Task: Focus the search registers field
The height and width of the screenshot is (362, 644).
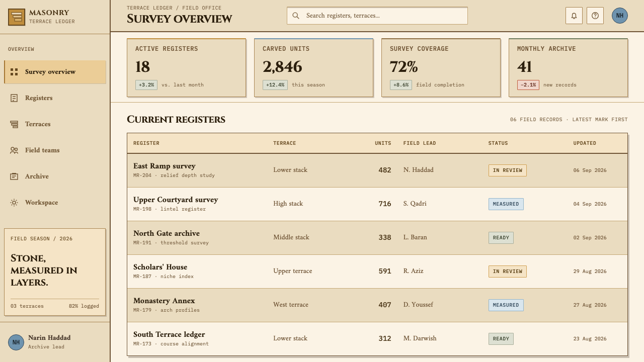Action: (x=377, y=16)
